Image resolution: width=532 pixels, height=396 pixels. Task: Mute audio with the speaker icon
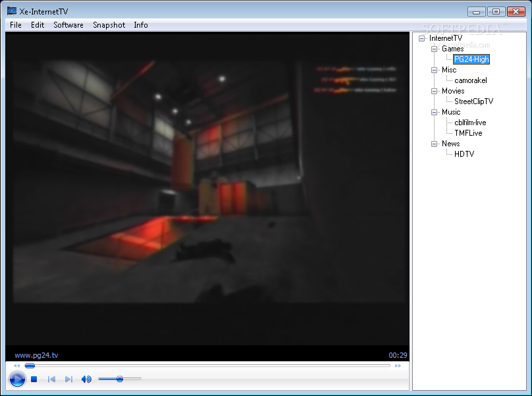point(86,379)
